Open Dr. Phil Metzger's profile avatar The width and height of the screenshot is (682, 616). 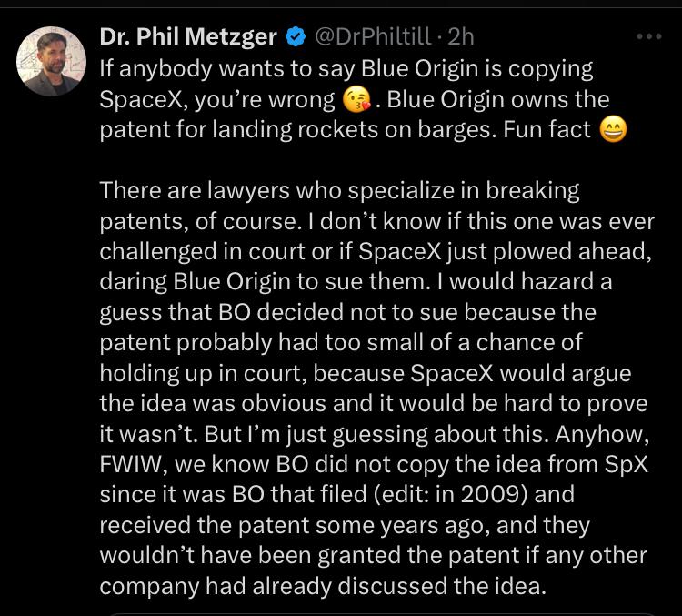pos(52,61)
